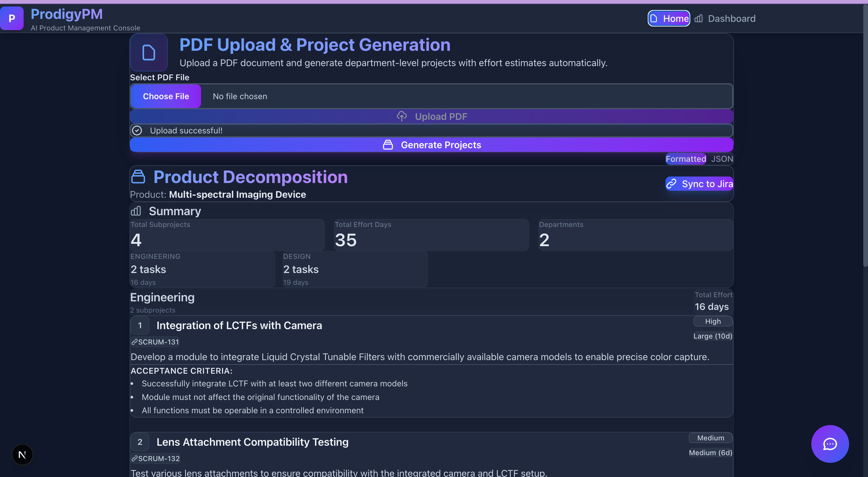868x477 pixels.
Task: Click the bar chart icon beside Summary
Action: tap(136, 211)
